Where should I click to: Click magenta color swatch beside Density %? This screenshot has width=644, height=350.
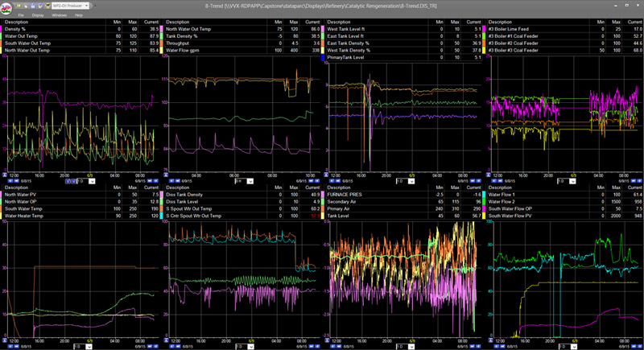pos(2,29)
